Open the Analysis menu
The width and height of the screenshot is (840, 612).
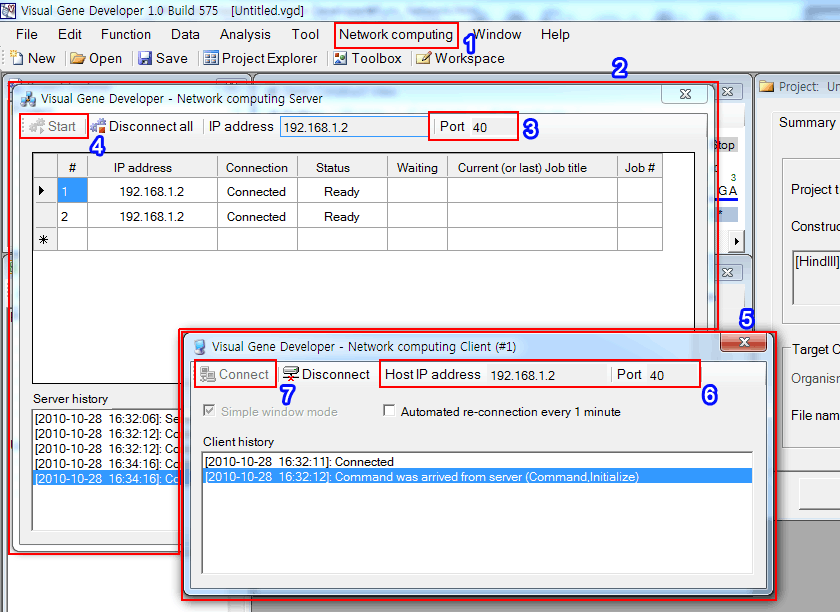tap(245, 34)
